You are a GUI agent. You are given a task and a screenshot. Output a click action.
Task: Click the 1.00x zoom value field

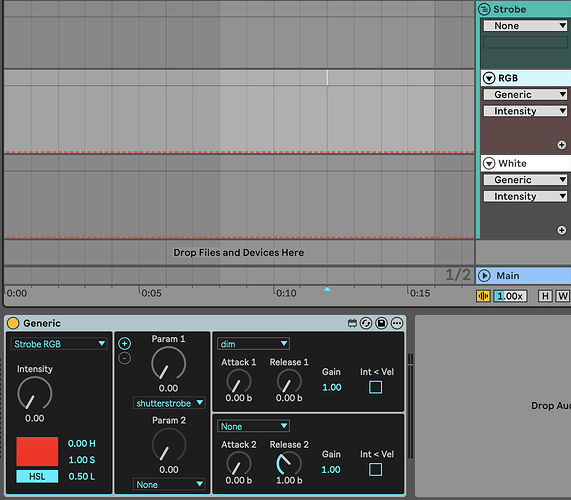point(510,296)
